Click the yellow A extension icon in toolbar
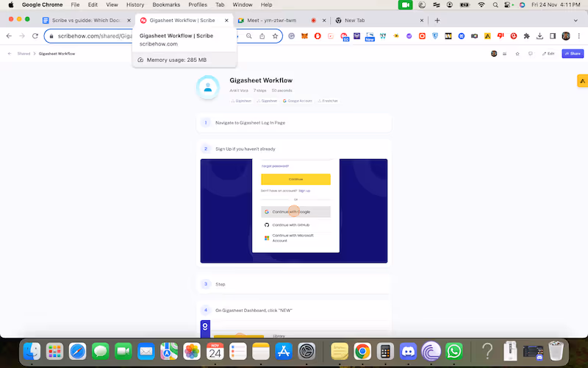 (x=487, y=36)
